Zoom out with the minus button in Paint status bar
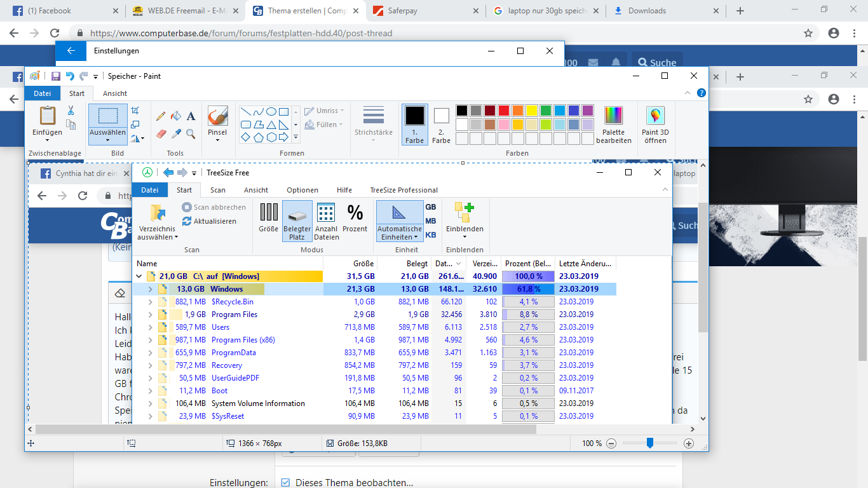The width and height of the screenshot is (868, 488). pyautogui.click(x=611, y=444)
